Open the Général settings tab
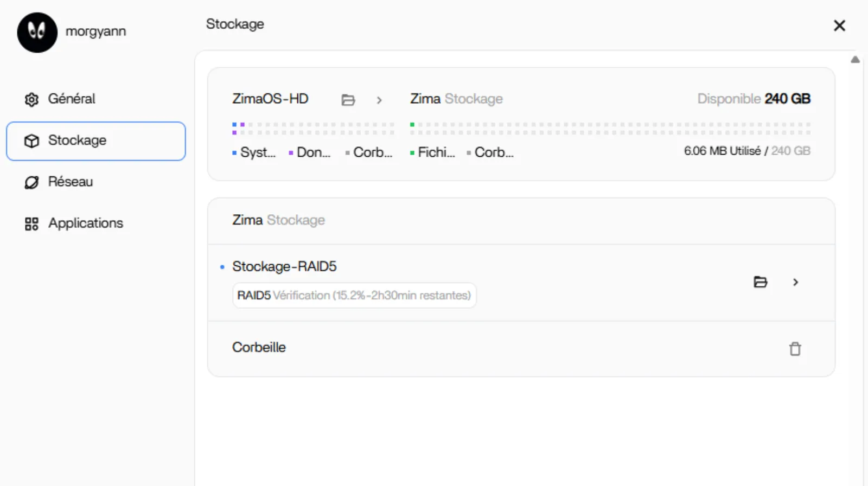Viewport: 868px width, 486px height. coord(72,99)
